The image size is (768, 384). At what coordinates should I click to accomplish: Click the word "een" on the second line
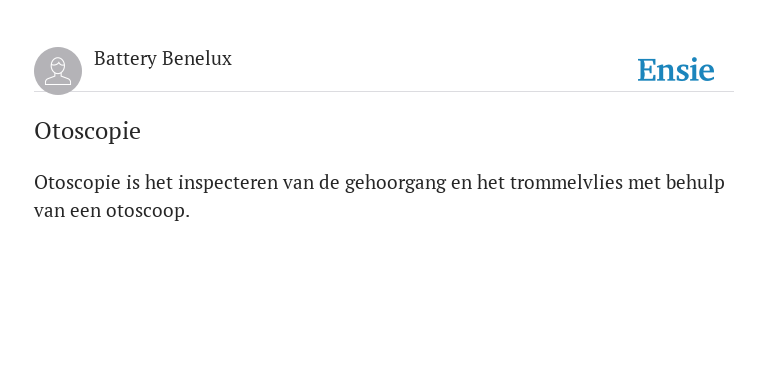85,213
